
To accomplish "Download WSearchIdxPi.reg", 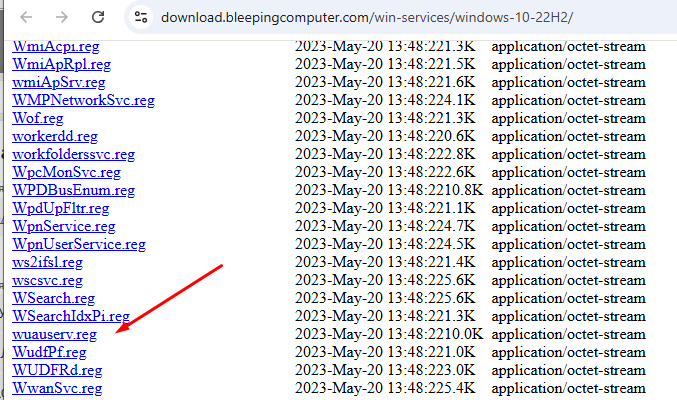I will [71, 316].
